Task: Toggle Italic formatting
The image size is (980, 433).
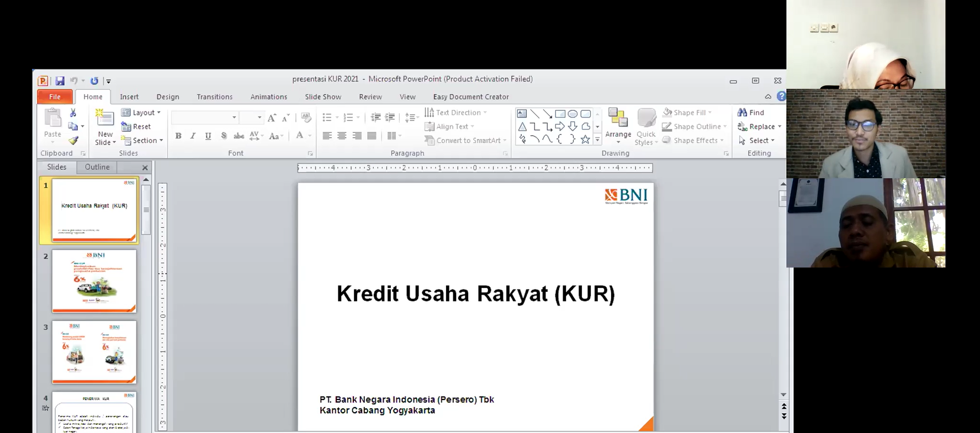Action: pos(193,136)
